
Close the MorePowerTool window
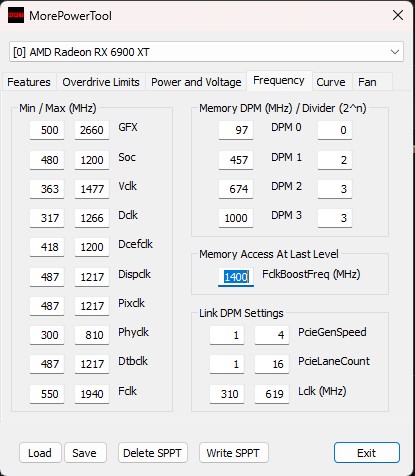point(397,15)
